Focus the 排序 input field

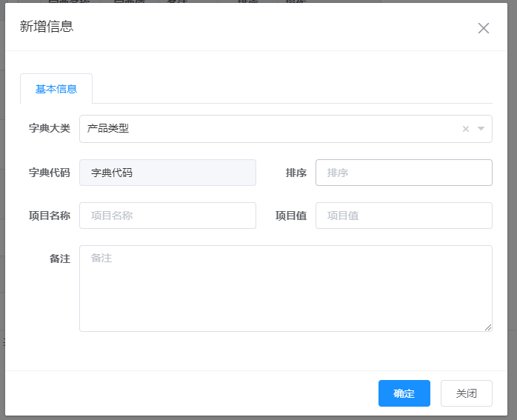pos(404,173)
